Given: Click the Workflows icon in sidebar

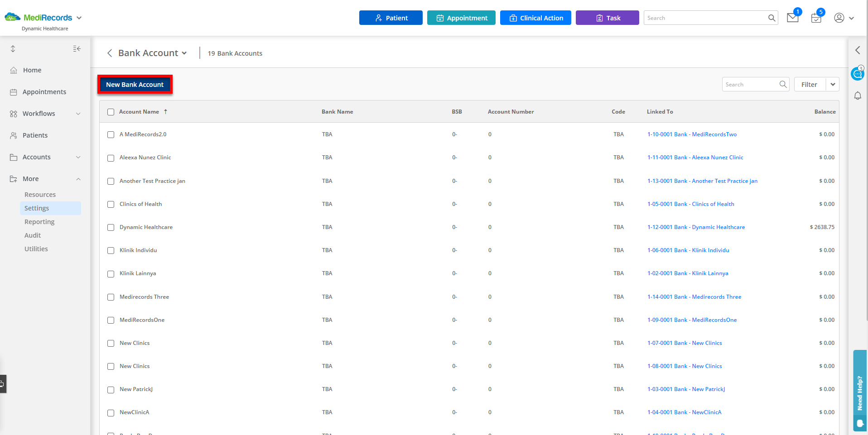Looking at the screenshot, I should pos(14,114).
